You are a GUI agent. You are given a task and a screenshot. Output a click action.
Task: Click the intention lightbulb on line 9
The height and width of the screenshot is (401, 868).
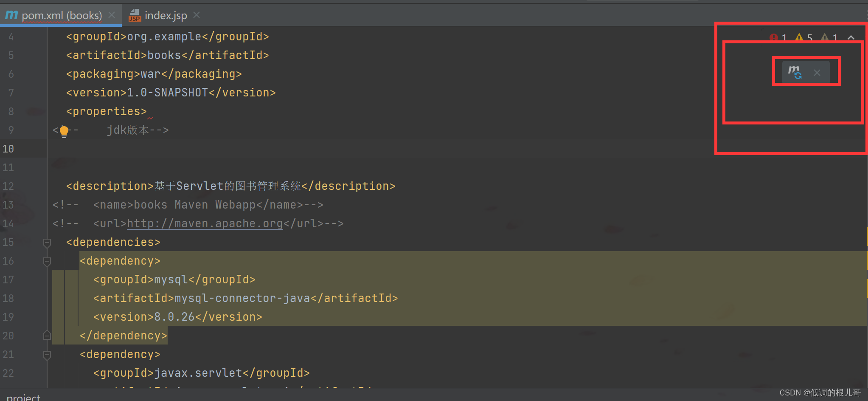point(64,131)
